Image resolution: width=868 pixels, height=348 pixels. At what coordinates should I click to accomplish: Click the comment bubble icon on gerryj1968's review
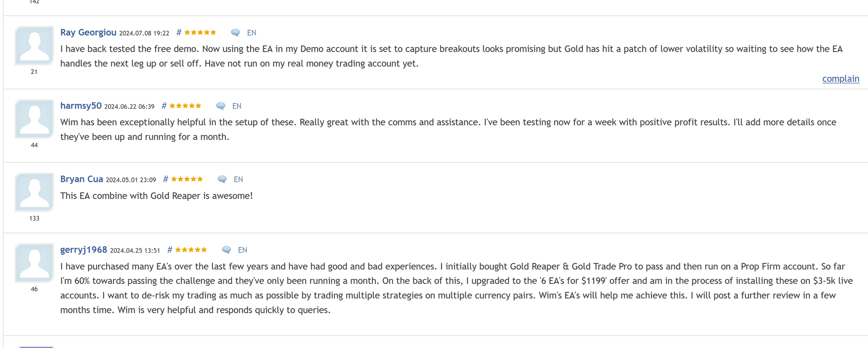click(227, 250)
